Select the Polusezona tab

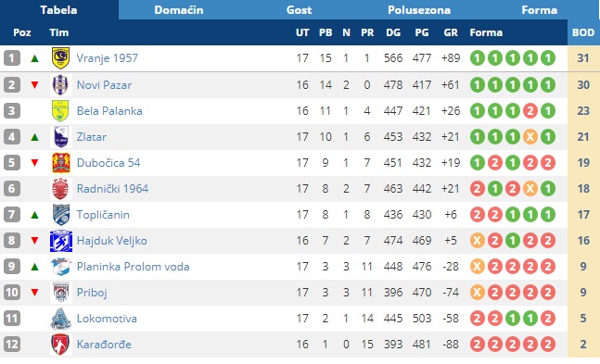click(419, 10)
